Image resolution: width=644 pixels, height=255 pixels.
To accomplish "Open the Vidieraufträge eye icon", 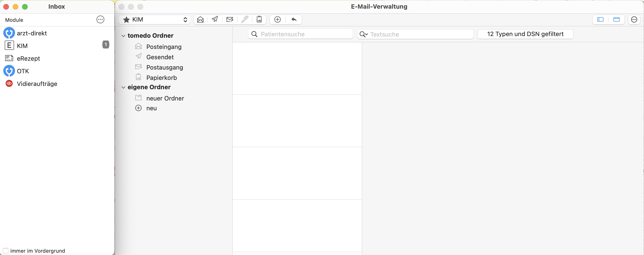I will [9, 83].
